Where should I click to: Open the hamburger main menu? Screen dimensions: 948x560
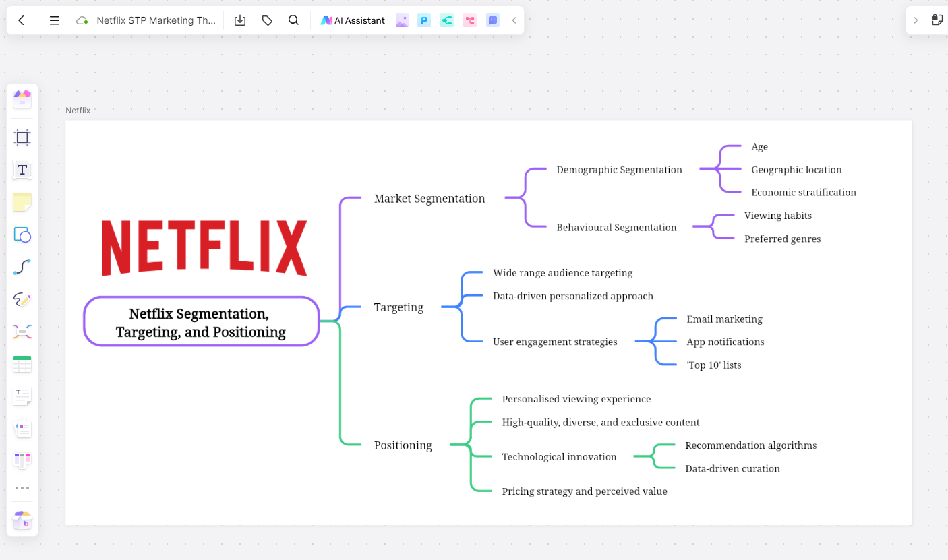(55, 20)
